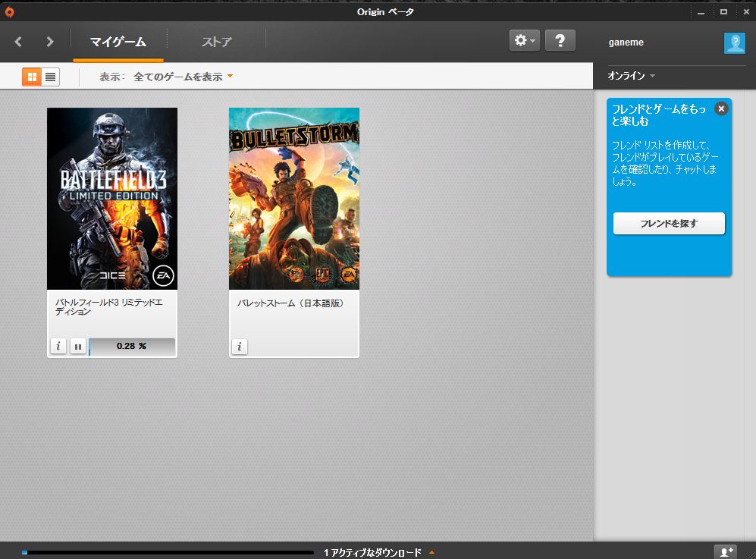Screen dimensions: 756x559
Task: Click the bottom overall download progress bar
Action: (x=168, y=553)
